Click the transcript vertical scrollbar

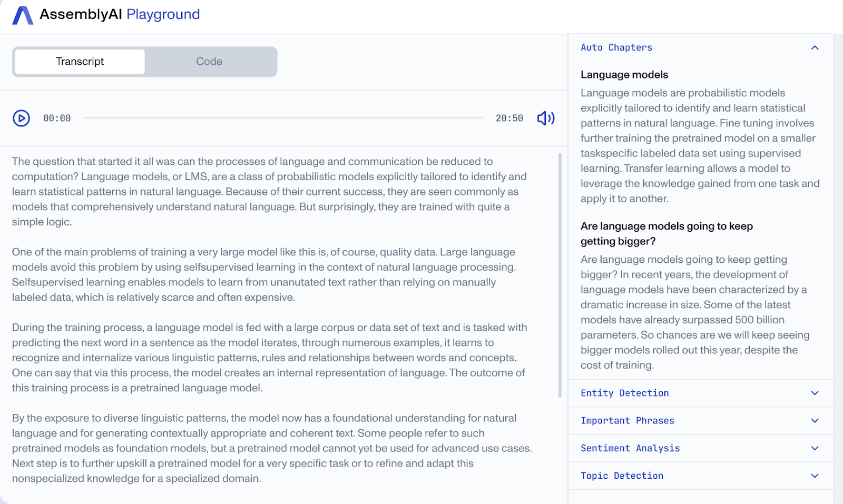(560, 274)
